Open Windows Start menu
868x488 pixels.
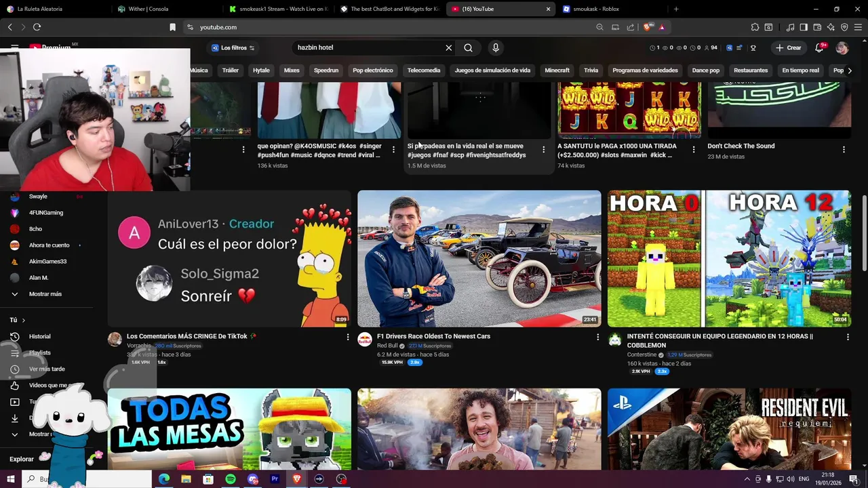[10, 479]
